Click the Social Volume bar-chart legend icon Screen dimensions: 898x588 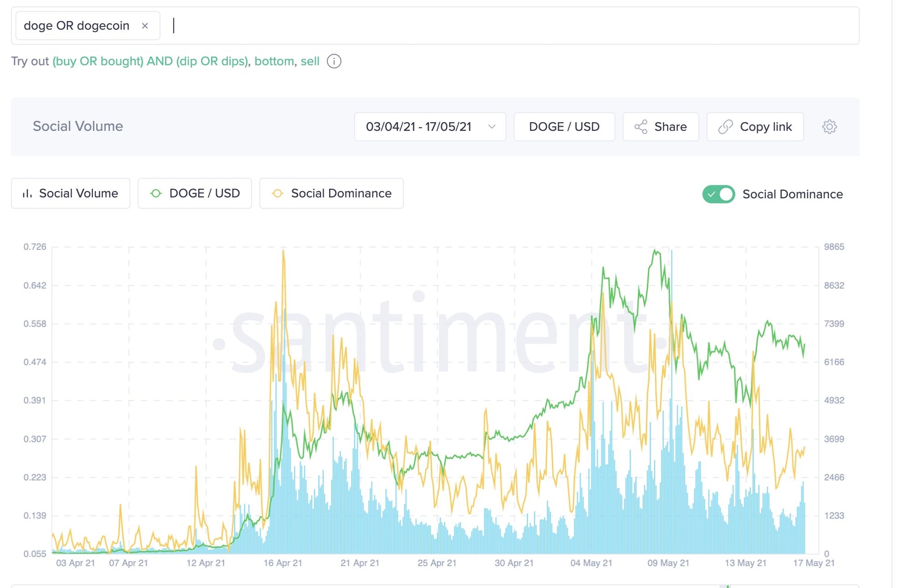tap(26, 193)
